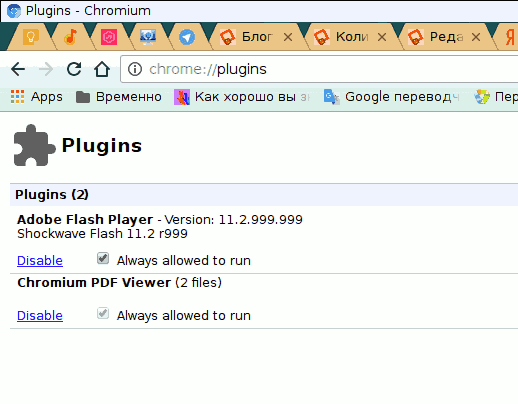
Task: Switch to the pinned monitor icon tab
Action: coord(148,37)
